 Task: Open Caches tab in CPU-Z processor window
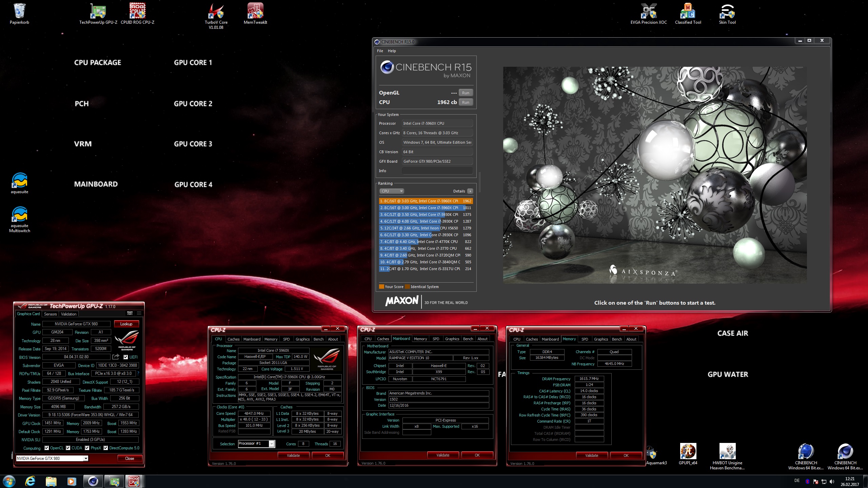coord(233,339)
